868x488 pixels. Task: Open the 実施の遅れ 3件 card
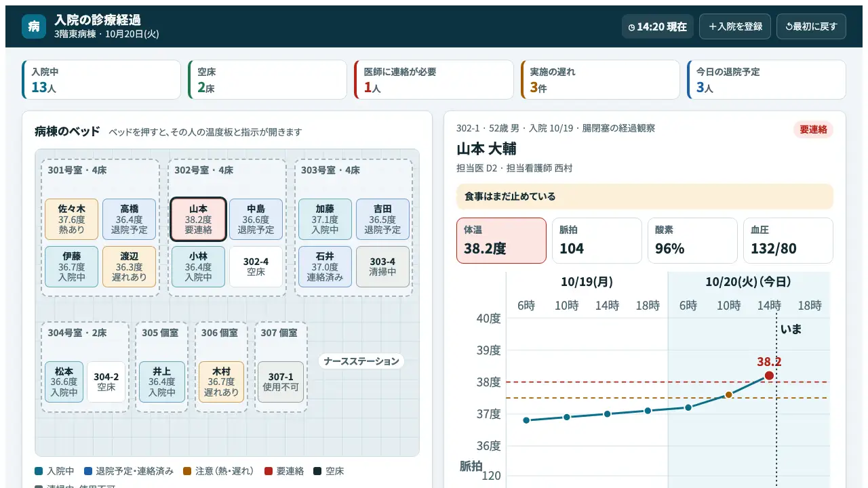600,80
